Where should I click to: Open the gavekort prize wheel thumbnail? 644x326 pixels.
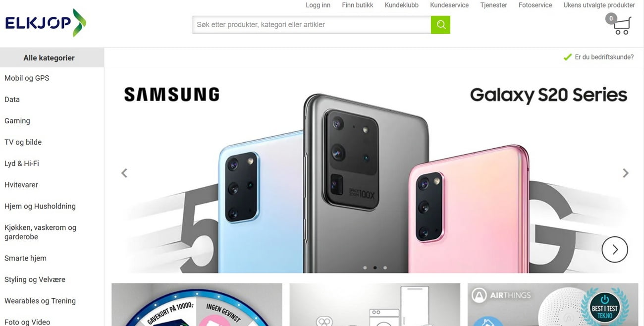click(x=197, y=305)
